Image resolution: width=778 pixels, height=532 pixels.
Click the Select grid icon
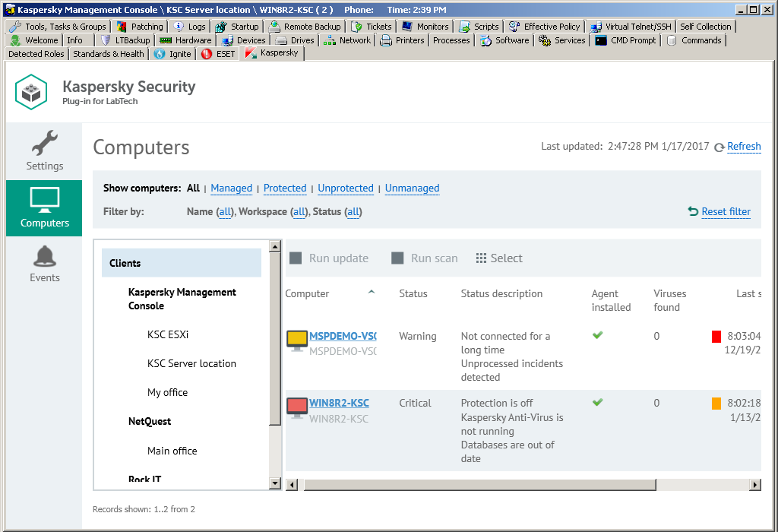click(x=481, y=258)
